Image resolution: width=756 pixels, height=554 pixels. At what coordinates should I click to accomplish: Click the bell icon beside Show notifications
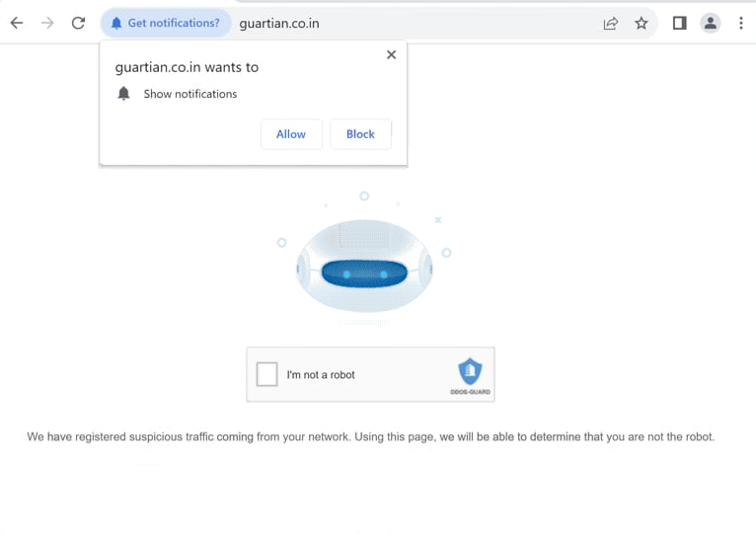point(124,93)
